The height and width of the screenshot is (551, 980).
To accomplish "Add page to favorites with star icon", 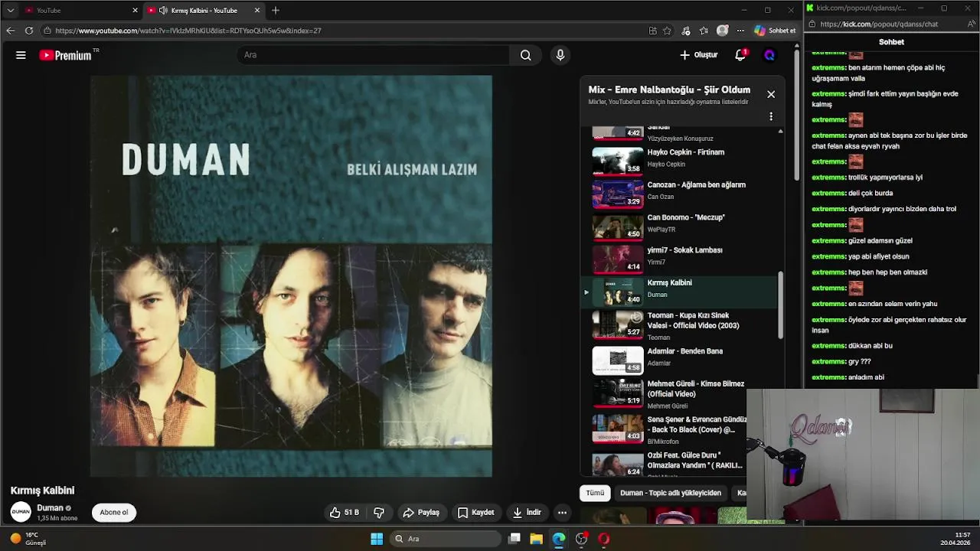I will point(668,31).
